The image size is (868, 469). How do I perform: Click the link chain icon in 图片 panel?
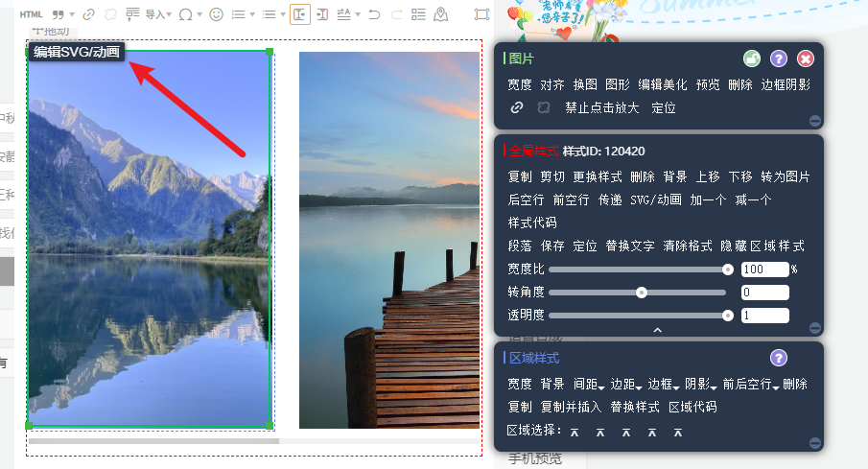(x=516, y=107)
